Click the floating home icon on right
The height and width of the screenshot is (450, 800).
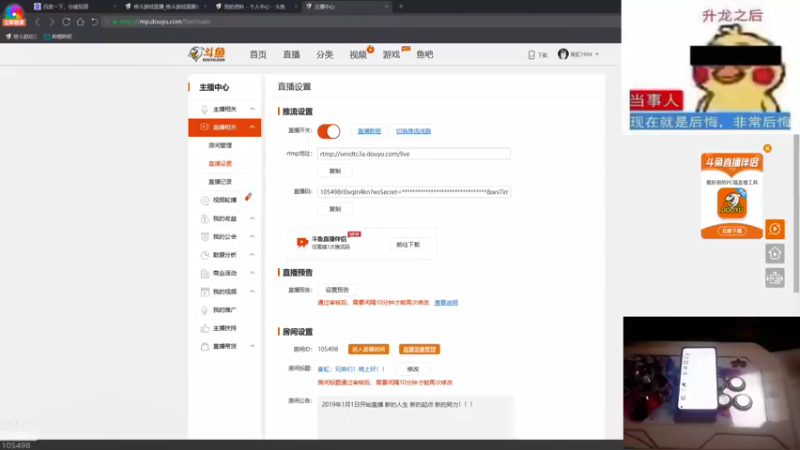click(x=774, y=254)
